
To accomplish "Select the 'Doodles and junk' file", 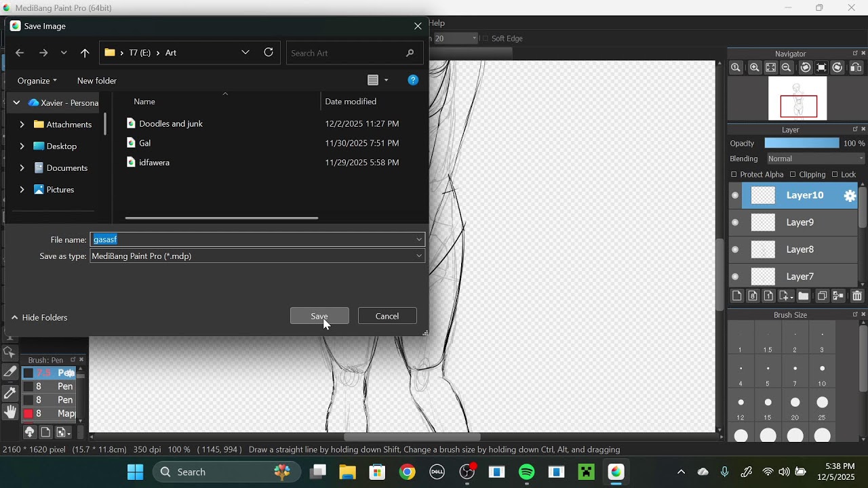I will [171, 123].
